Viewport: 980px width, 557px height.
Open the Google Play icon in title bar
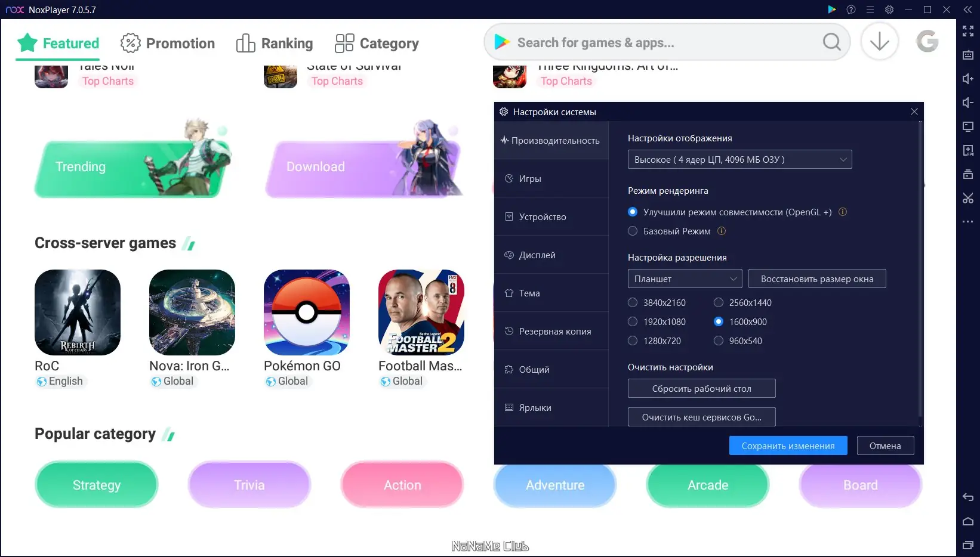click(x=832, y=10)
